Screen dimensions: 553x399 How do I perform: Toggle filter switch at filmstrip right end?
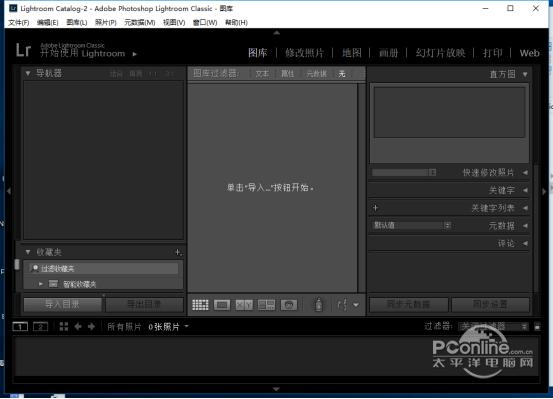coord(537,327)
